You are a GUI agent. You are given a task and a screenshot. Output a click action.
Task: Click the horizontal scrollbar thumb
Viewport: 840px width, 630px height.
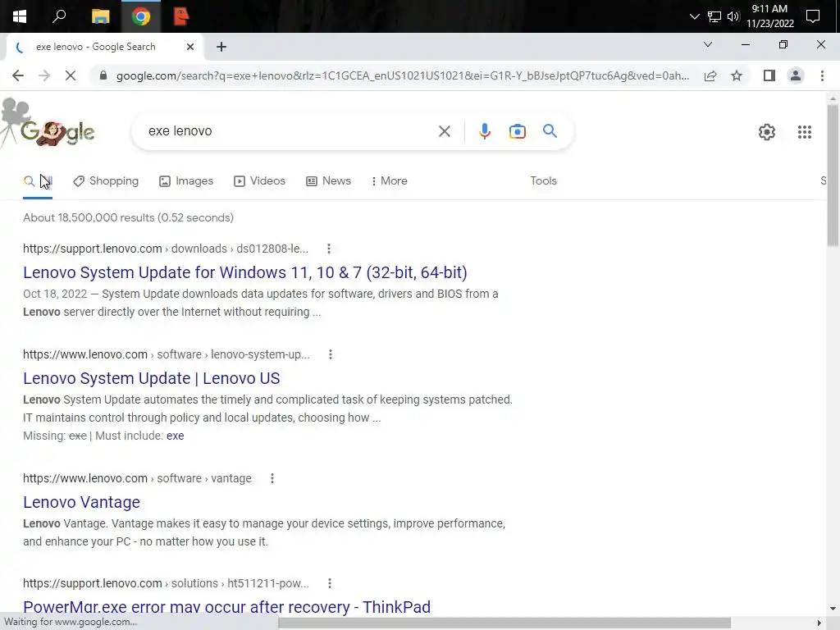[504, 623]
